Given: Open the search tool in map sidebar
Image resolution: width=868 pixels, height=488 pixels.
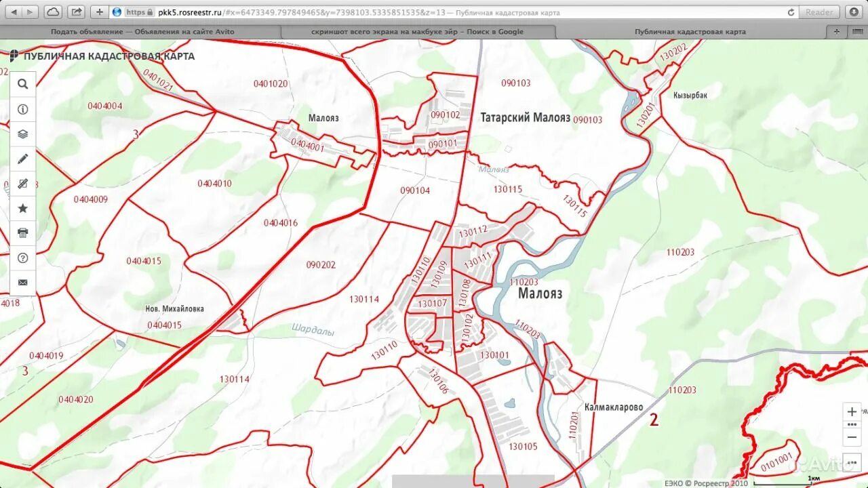Looking at the screenshot, I should tap(23, 84).
